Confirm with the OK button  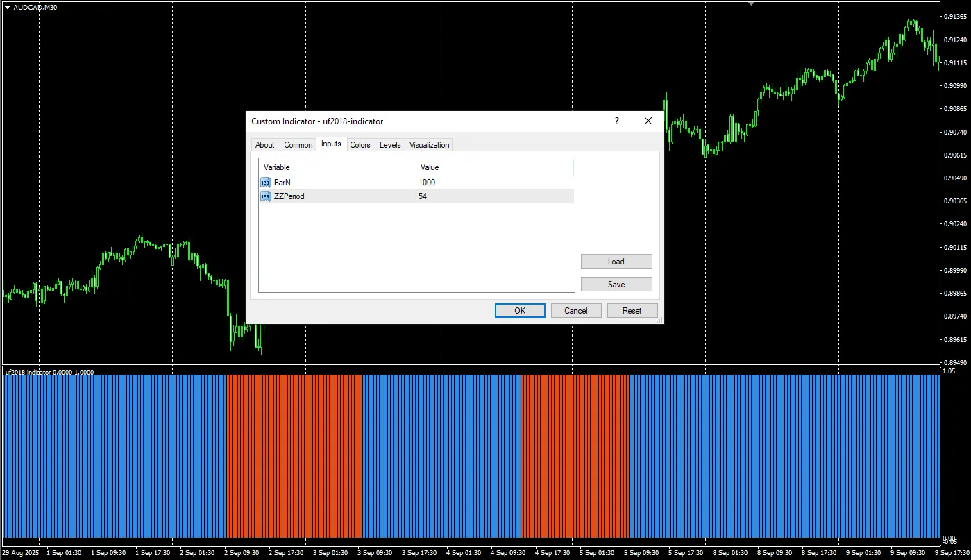pyautogui.click(x=519, y=311)
